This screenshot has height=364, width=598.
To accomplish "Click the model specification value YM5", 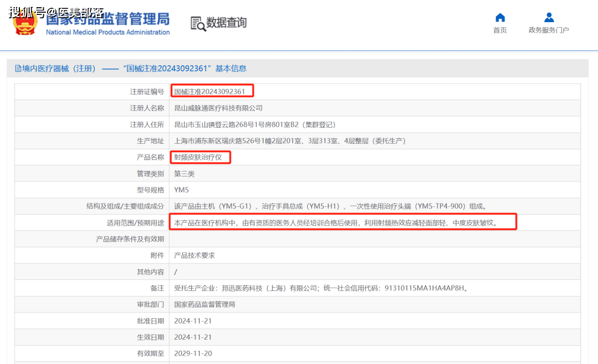I will [182, 190].
